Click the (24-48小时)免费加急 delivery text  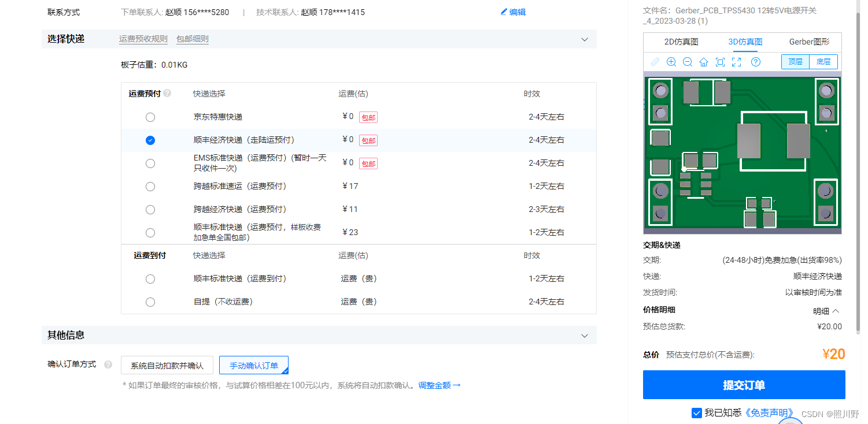tap(782, 260)
